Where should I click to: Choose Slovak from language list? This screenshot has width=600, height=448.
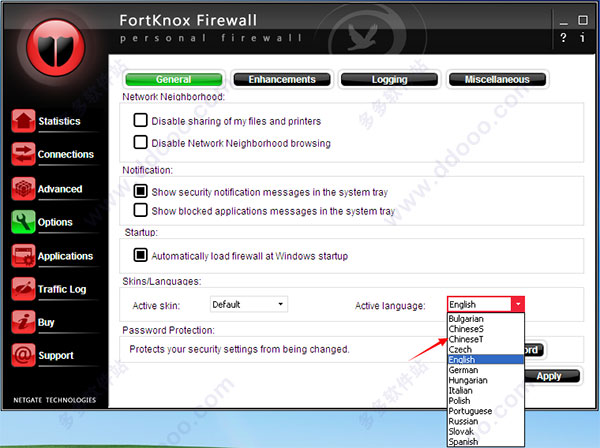486,432
